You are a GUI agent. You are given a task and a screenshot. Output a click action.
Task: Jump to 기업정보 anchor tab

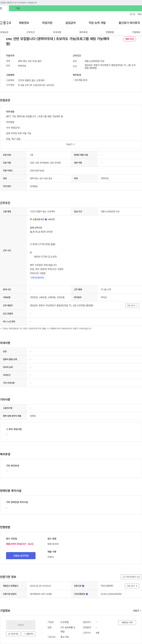(136, 32)
